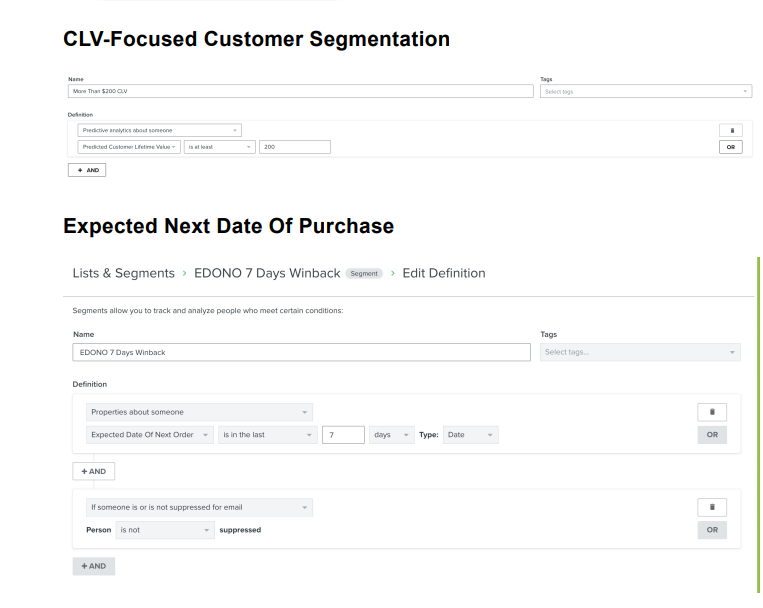Click the bottom grey + AND button

pyautogui.click(x=93, y=566)
